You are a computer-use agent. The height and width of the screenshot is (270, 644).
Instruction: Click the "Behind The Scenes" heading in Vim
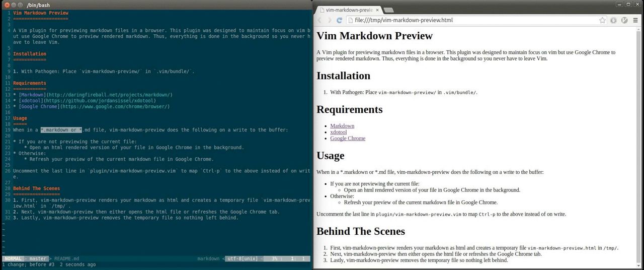pos(36,188)
